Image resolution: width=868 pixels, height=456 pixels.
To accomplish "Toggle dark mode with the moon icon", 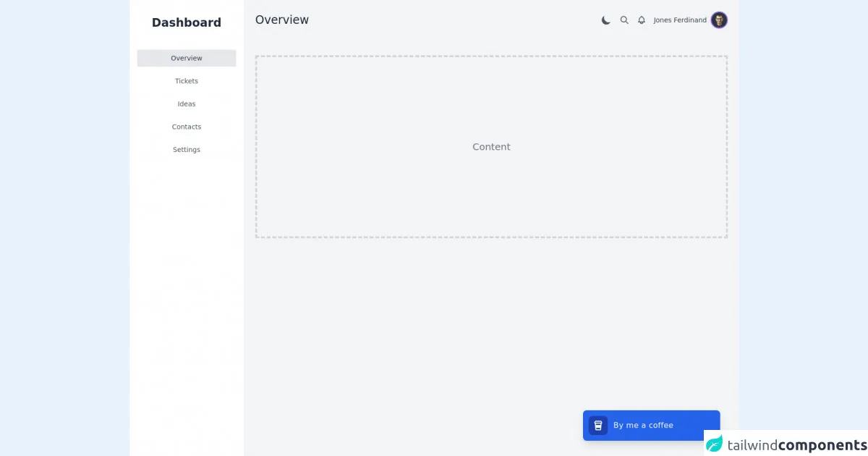I will click(606, 20).
